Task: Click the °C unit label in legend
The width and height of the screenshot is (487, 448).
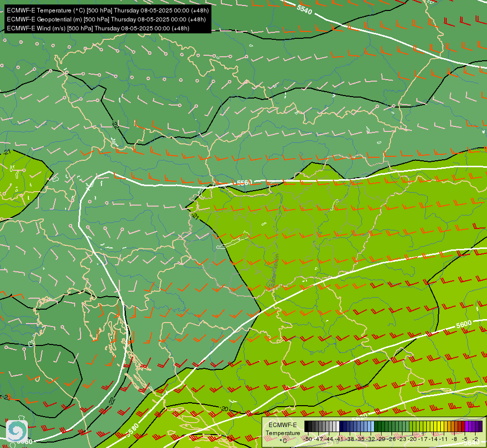Action: point(283,441)
